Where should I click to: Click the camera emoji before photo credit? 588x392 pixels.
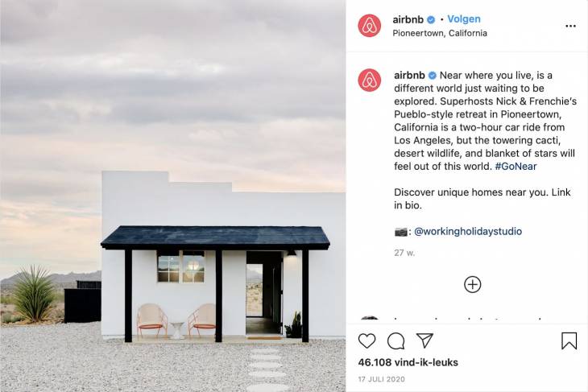pos(401,232)
